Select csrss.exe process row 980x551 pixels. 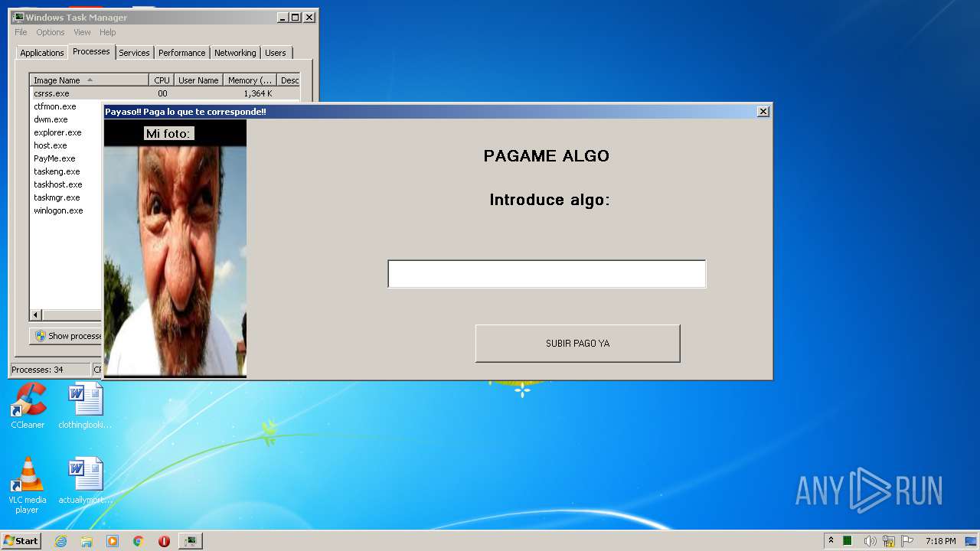click(x=165, y=93)
